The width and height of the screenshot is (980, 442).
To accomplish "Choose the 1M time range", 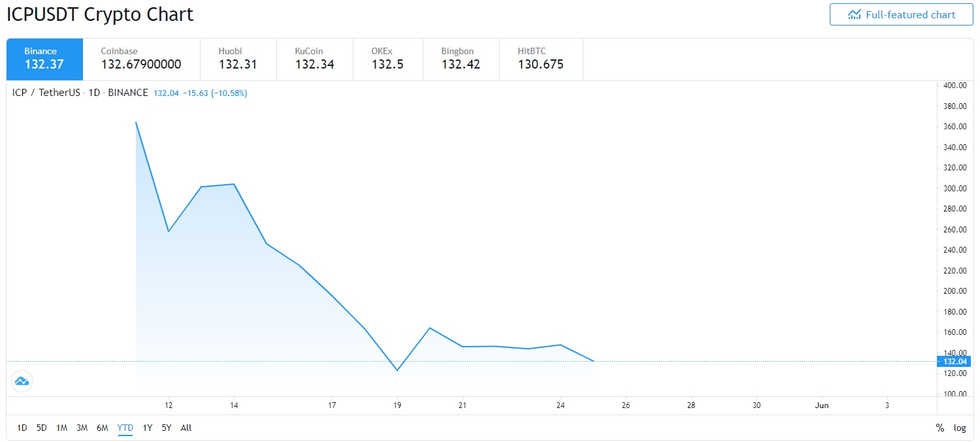I will (x=62, y=428).
